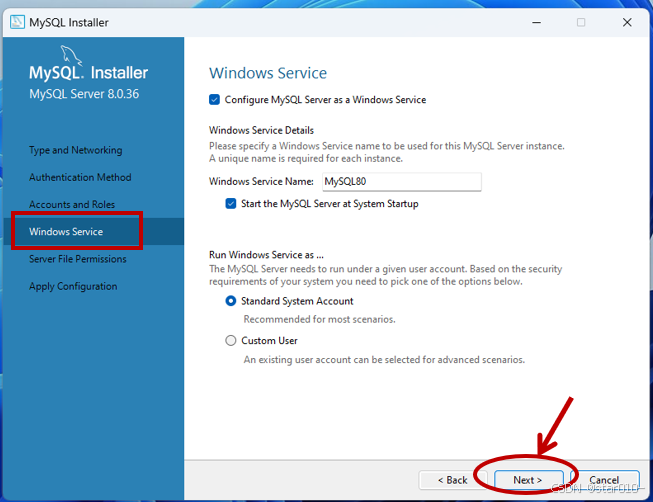Click the 'Windows Service Name:' label
The height and width of the screenshot is (502, 653).
pos(262,182)
